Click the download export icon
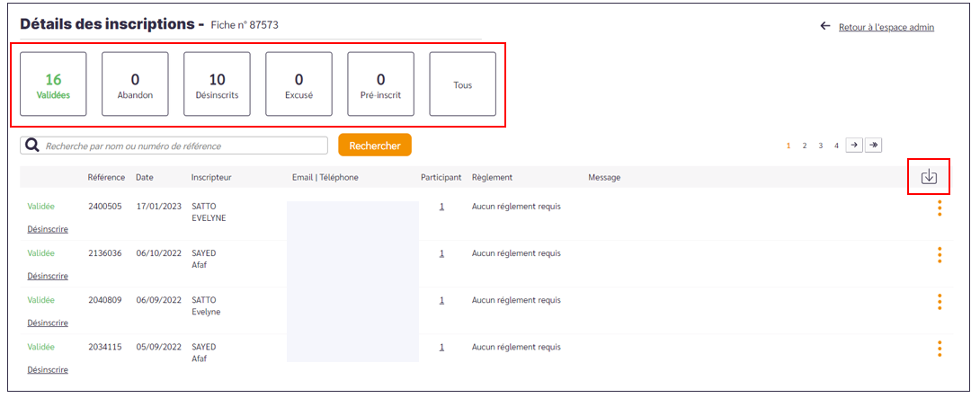 (x=929, y=177)
